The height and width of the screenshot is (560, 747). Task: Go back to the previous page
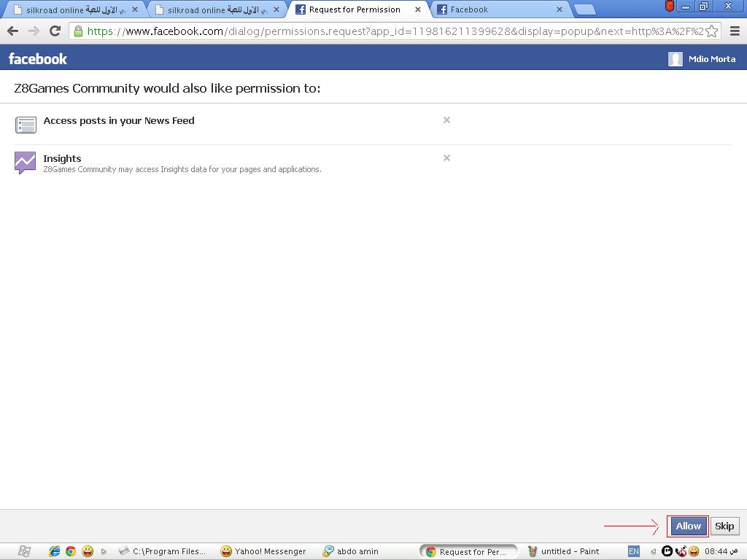13,31
